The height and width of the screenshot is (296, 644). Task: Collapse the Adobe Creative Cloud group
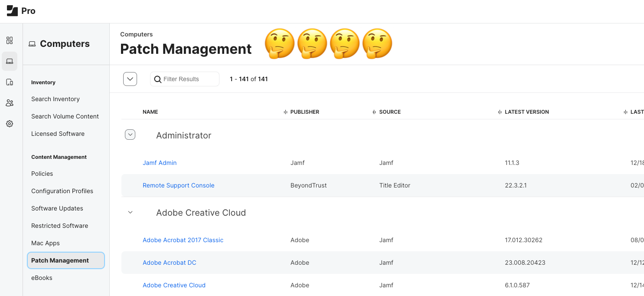point(130,212)
